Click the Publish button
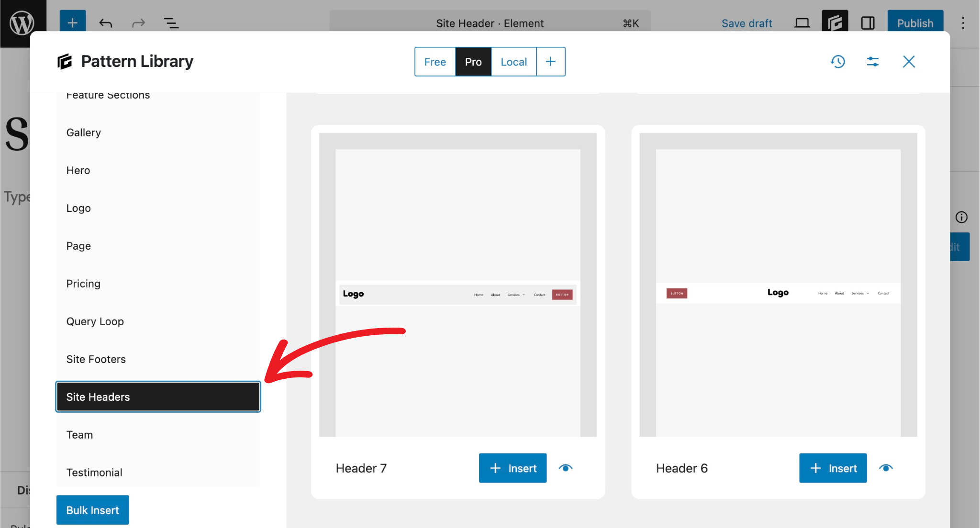Image resolution: width=980 pixels, height=528 pixels. point(915,22)
